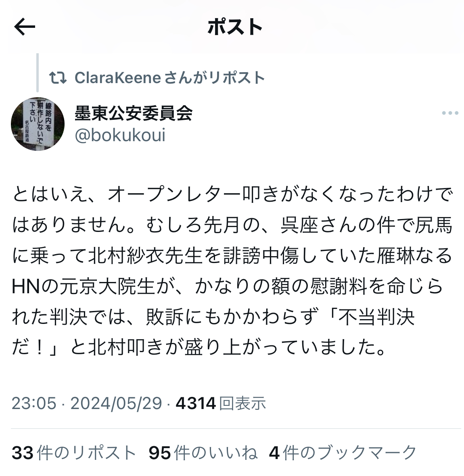Open the @bokukoui handle
The width and height of the screenshot is (464, 476).
[x=120, y=135]
